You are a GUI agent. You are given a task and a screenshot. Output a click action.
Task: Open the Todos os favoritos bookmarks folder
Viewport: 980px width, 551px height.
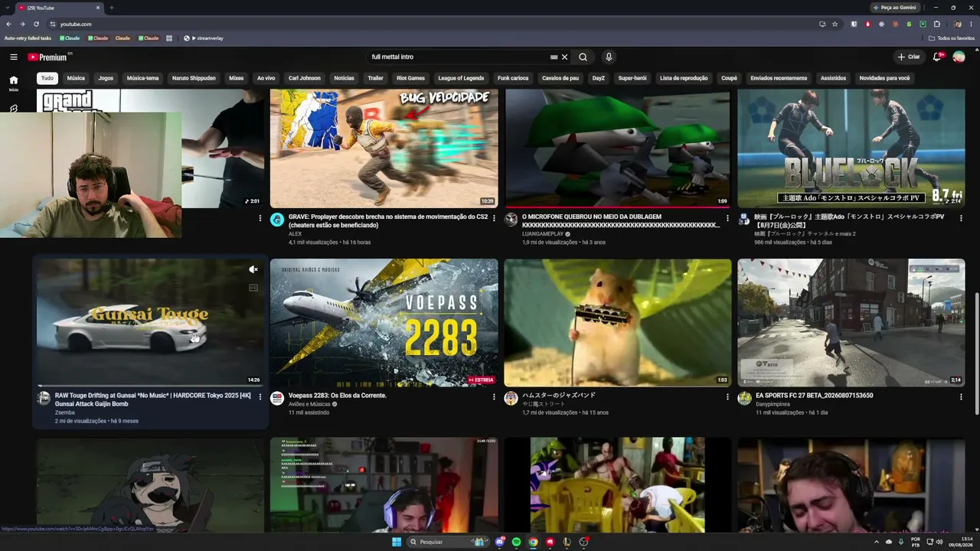952,38
